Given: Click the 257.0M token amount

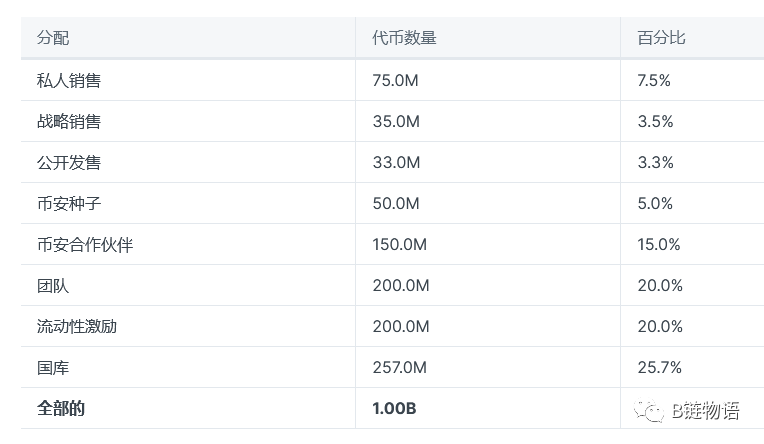Looking at the screenshot, I should click(x=400, y=367).
